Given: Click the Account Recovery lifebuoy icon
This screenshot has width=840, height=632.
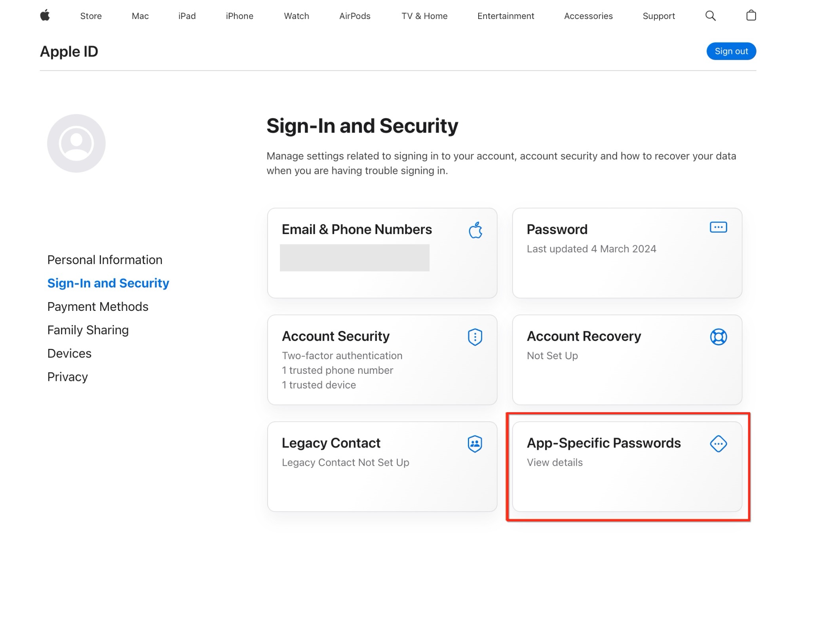Looking at the screenshot, I should click(x=718, y=337).
